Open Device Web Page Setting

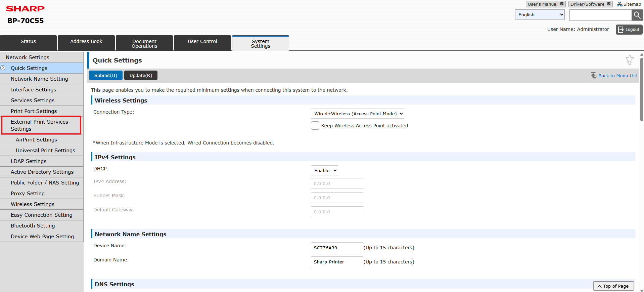[x=42, y=236]
